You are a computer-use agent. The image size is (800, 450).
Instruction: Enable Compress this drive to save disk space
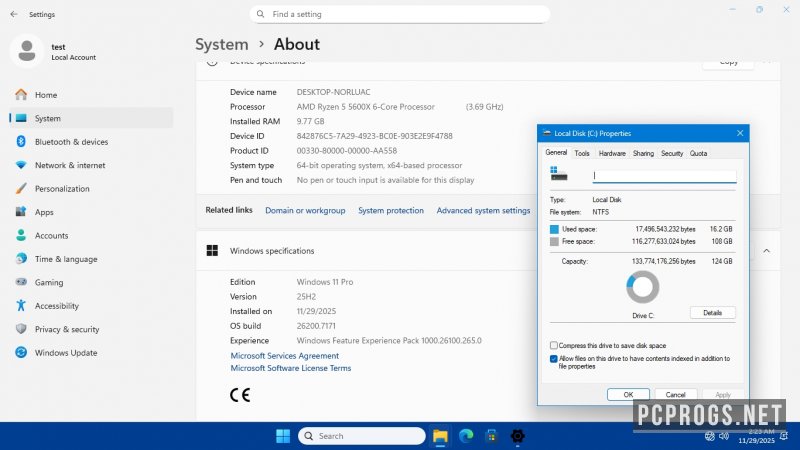[x=554, y=345]
